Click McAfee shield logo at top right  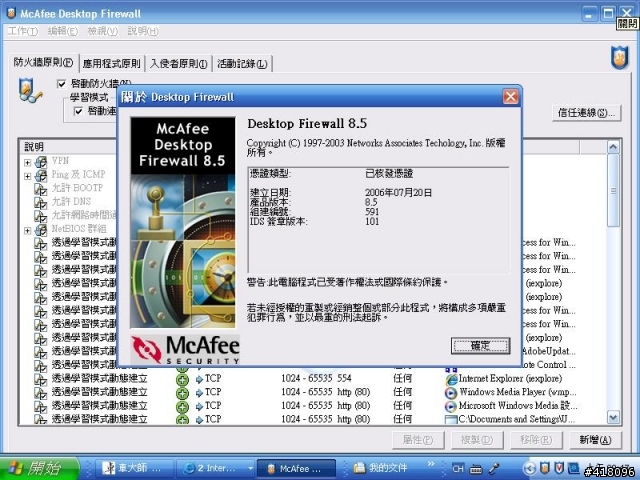pyautogui.click(x=620, y=57)
